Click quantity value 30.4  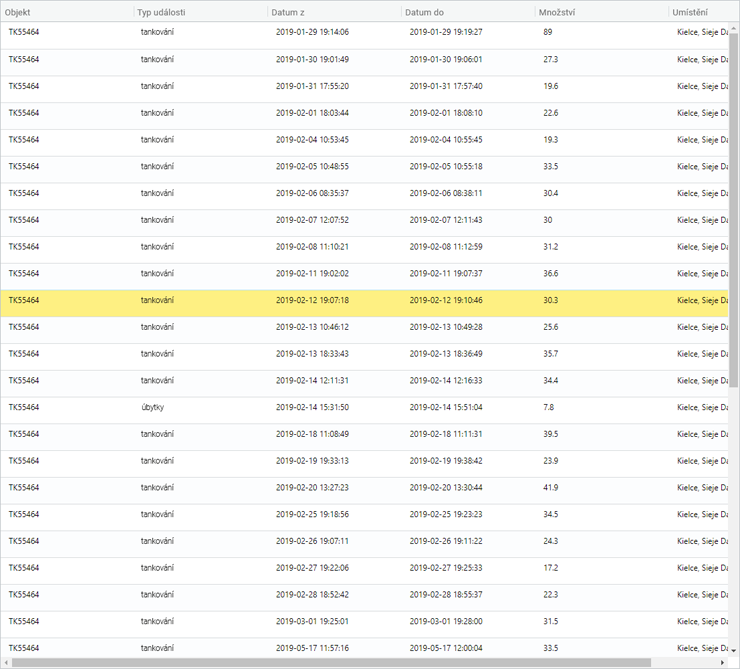click(x=550, y=193)
